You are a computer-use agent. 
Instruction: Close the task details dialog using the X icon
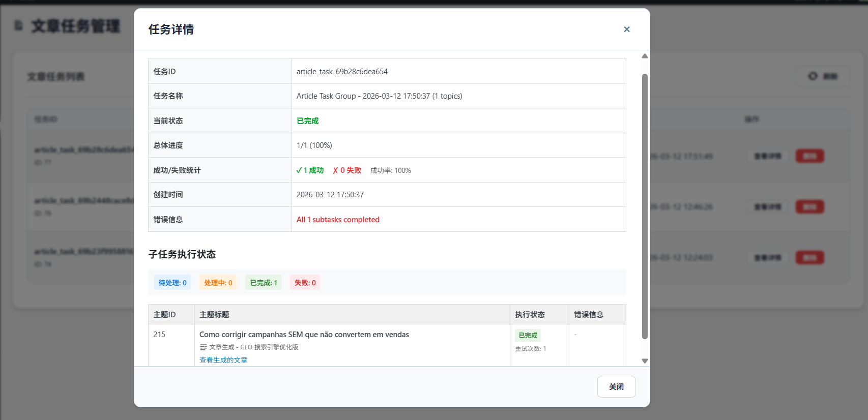[x=626, y=29]
